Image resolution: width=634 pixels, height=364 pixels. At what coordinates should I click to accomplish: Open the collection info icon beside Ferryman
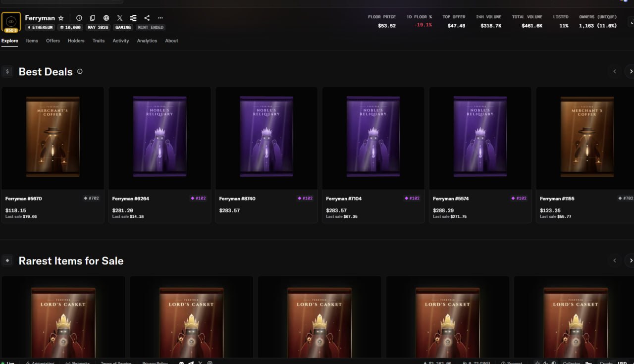tap(79, 18)
